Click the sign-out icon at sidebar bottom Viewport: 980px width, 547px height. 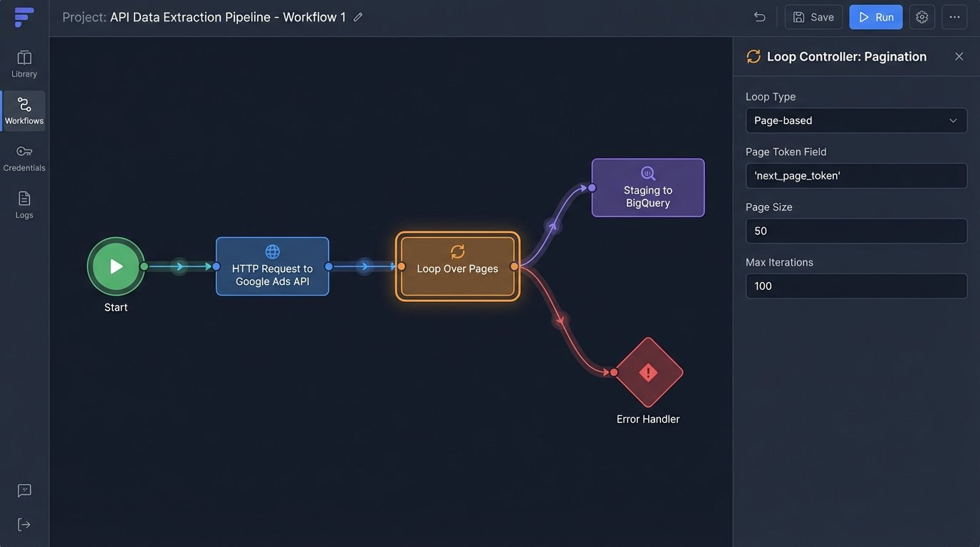point(24,524)
